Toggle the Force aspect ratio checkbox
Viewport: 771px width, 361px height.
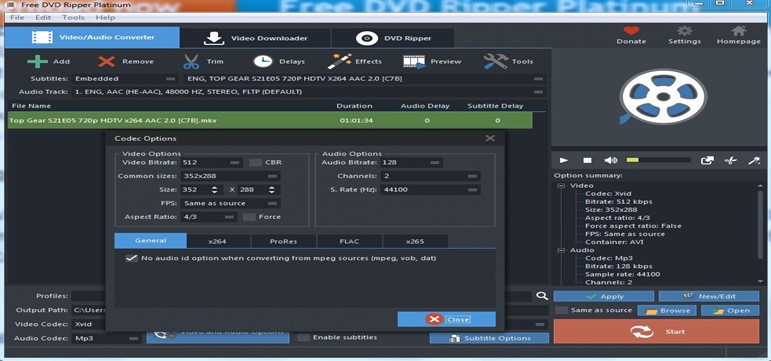(x=249, y=217)
